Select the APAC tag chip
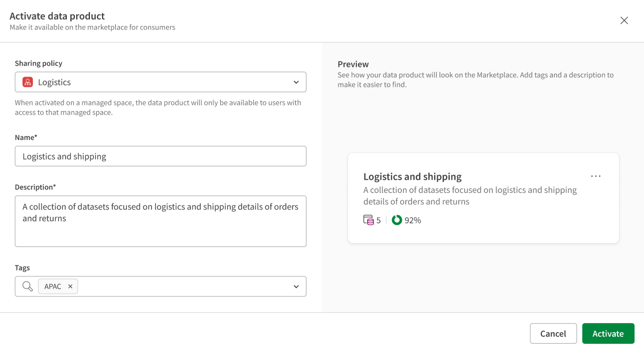644x353 pixels. coord(53,286)
